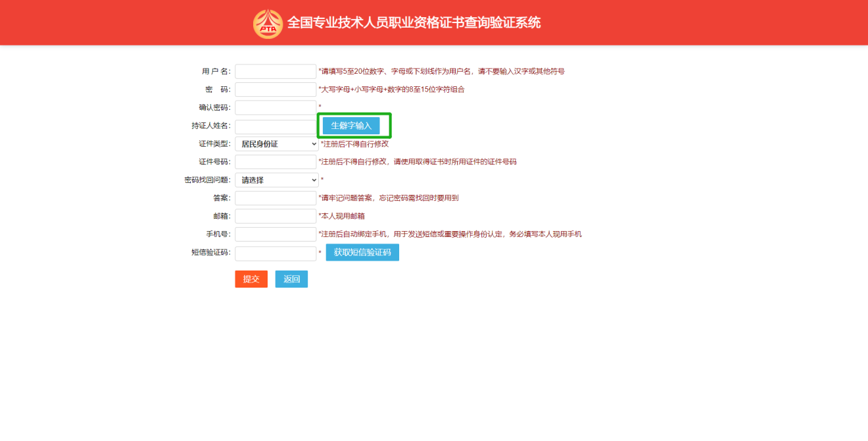Click the 持证人姓名 certificate holder name field
The height and width of the screenshot is (441, 868).
(x=275, y=126)
